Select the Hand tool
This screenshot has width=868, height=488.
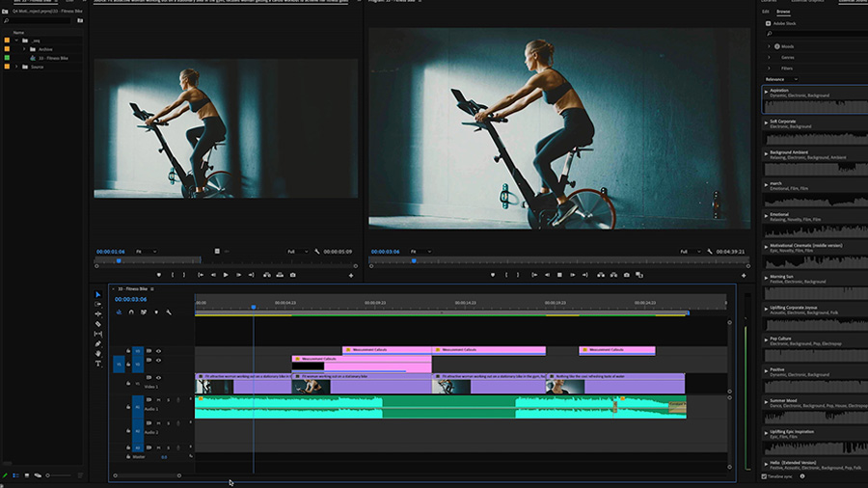(98, 353)
